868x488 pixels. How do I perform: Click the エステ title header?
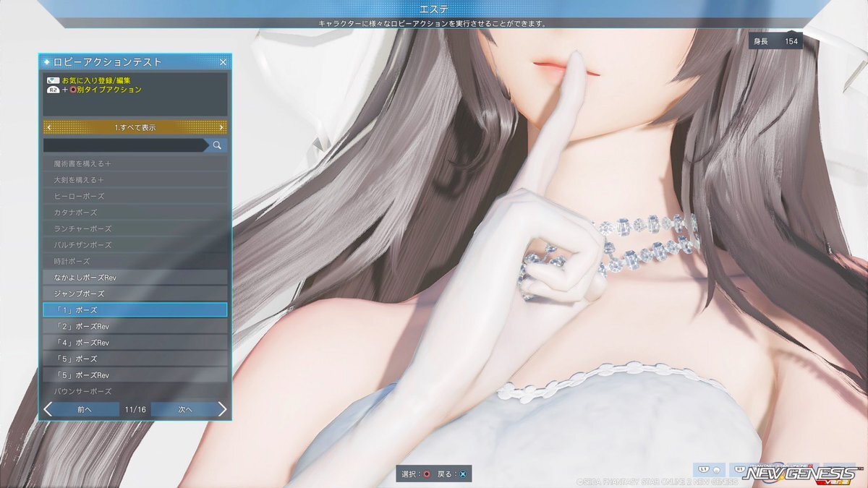pos(433,9)
